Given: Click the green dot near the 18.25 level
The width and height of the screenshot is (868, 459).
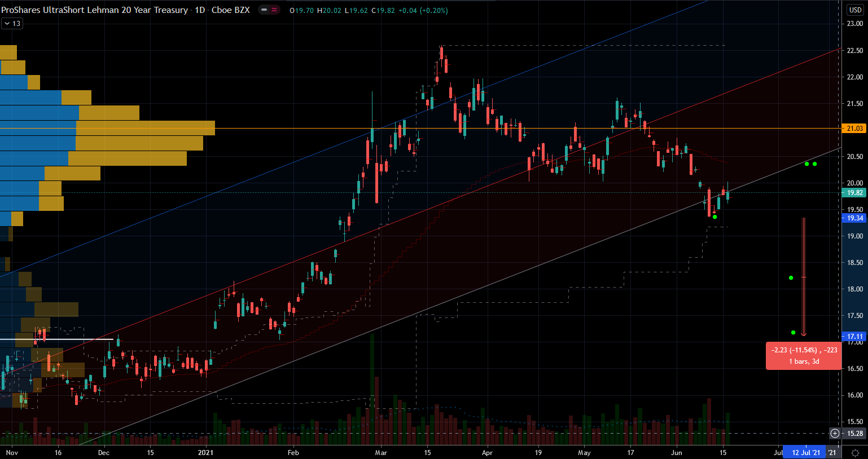Looking at the screenshot, I should (x=791, y=278).
